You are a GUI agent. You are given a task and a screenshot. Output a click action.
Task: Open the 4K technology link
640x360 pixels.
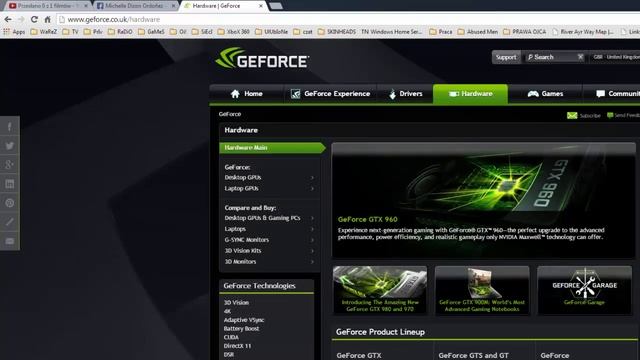tap(227, 311)
